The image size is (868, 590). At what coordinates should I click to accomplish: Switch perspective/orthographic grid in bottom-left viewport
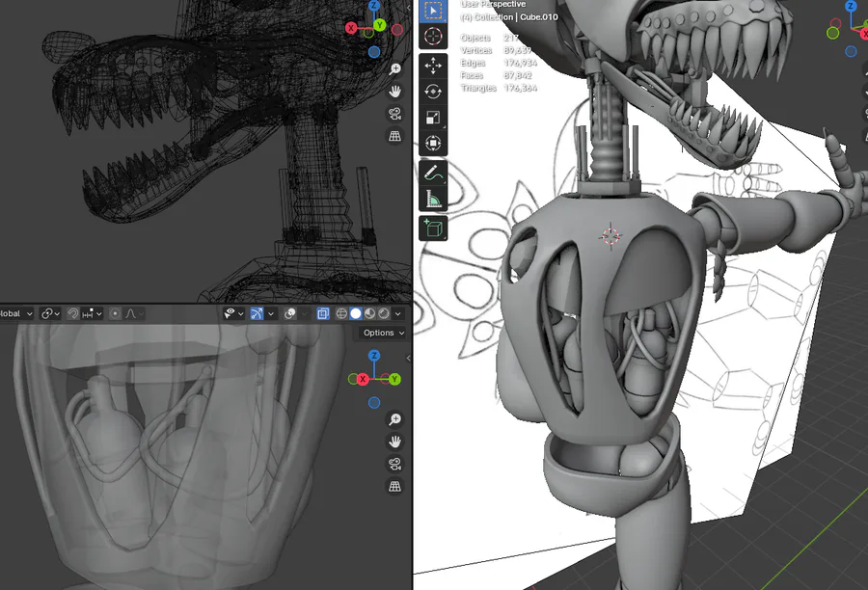coord(394,487)
